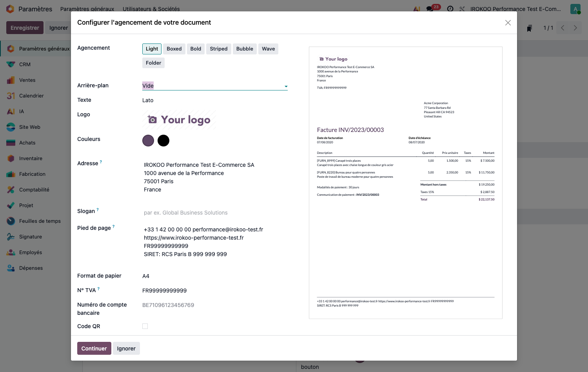Screen dimensions: 588x372
Task: Open the Signature sidebar icon
Action: point(11,237)
